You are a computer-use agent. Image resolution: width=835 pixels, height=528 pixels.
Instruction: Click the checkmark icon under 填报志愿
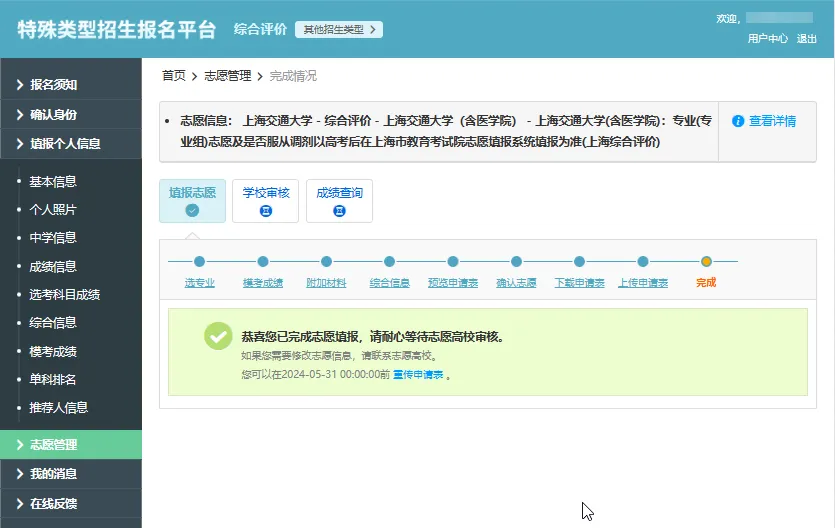click(x=192, y=211)
